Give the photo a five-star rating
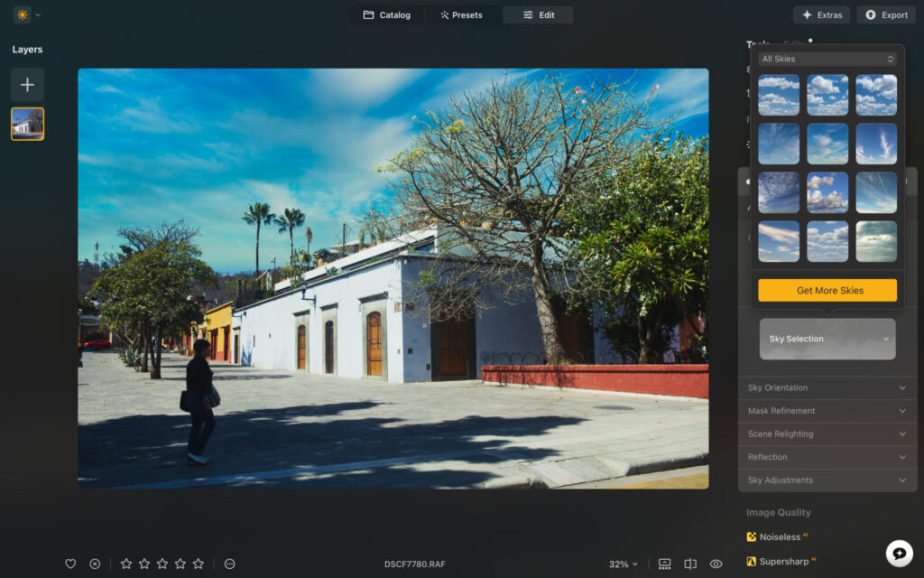 (x=199, y=564)
